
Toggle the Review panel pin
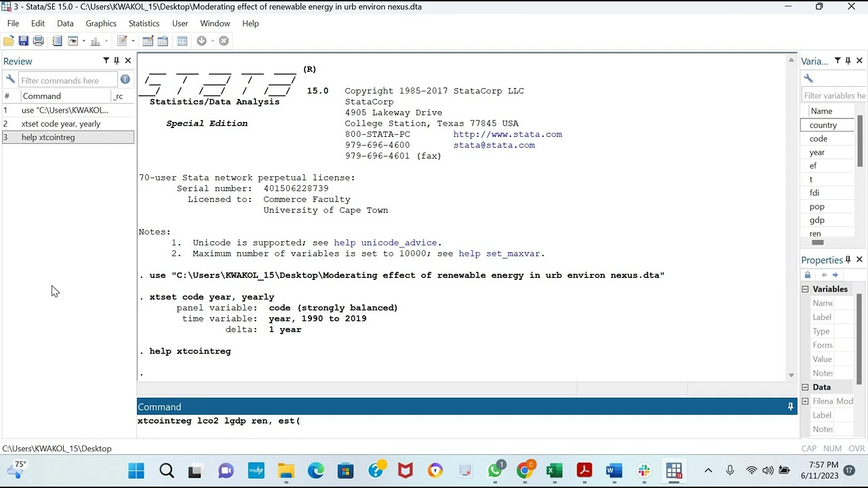click(117, 61)
